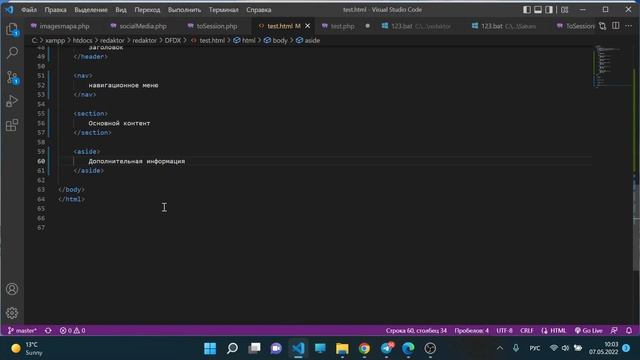The image size is (640, 360).
Task: Click feedback icon in status bar
Action: pyautogui.click(x=614, y=330)
